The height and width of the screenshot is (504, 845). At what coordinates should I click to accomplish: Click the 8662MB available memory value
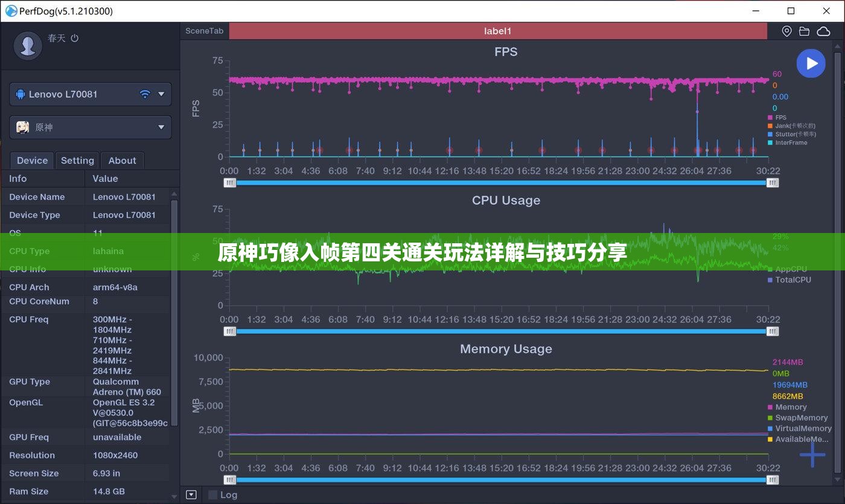coord(788,397)
